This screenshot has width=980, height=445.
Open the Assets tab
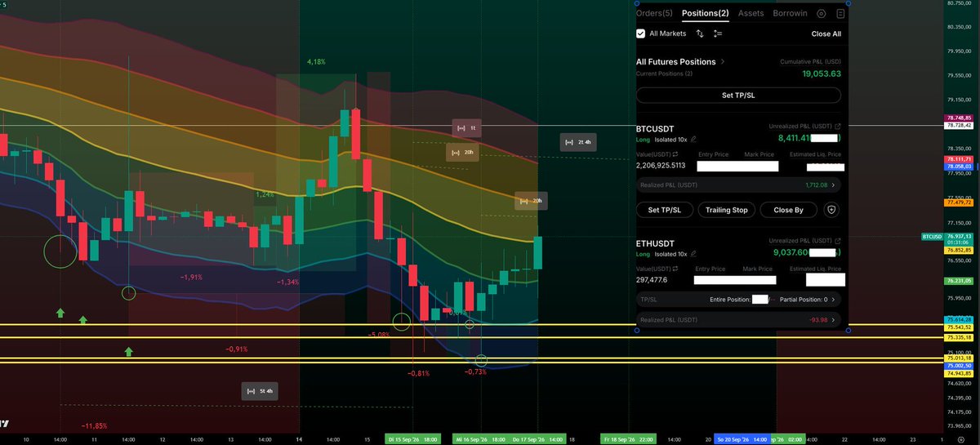[751, 13]
